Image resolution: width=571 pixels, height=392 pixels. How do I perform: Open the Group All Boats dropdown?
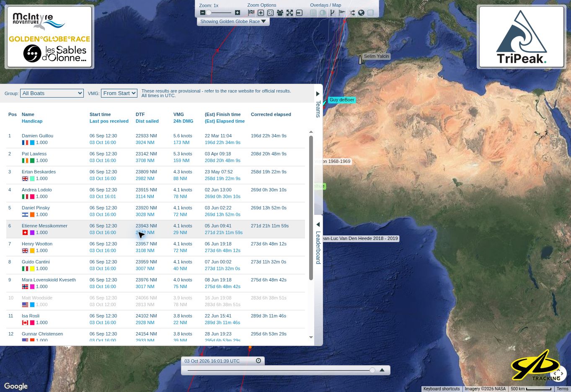click(52, 93)
